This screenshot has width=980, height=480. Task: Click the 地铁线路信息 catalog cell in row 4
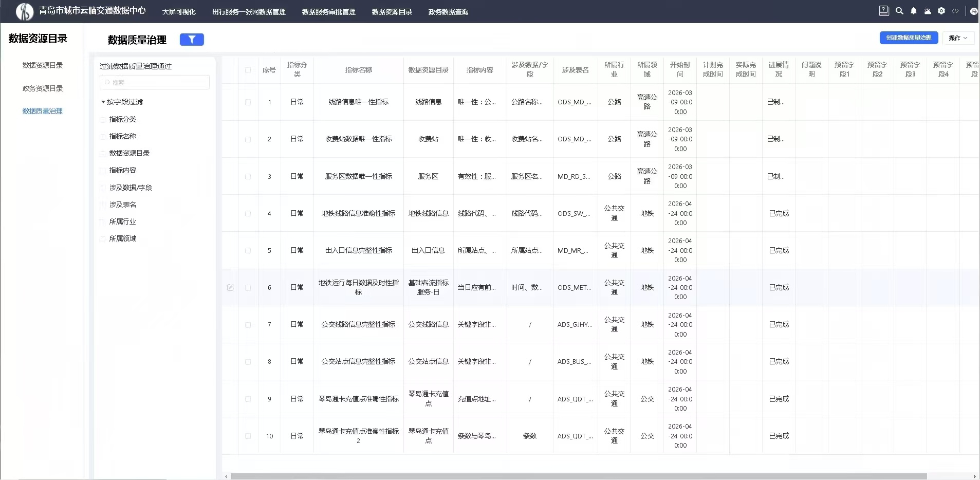click(429, 213)
